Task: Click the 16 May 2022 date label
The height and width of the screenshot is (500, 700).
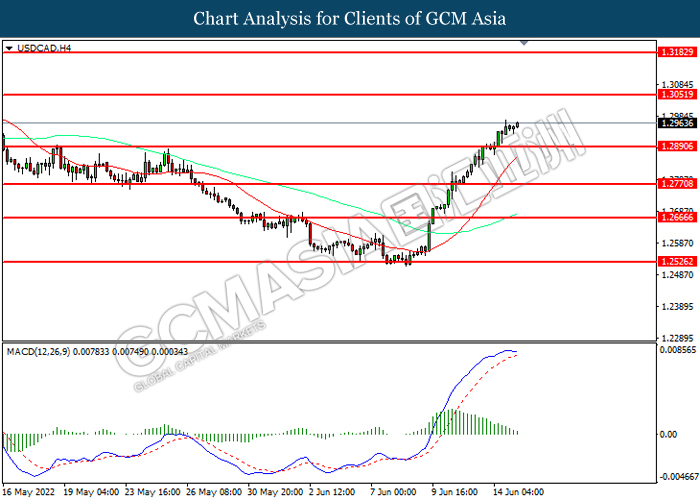Action: point(29,492)
